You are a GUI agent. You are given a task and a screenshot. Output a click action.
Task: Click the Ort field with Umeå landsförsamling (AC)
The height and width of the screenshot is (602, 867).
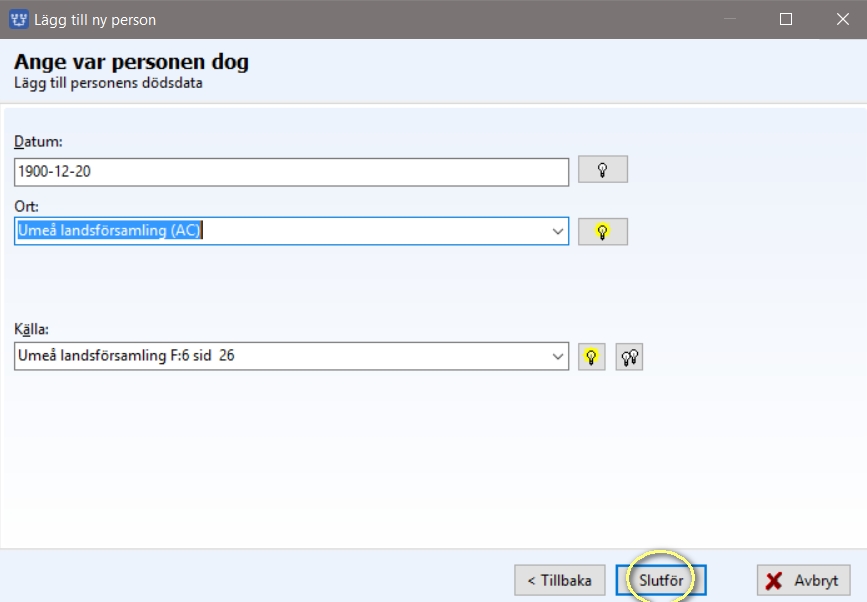pyautogui.click(x=291, y=231)
